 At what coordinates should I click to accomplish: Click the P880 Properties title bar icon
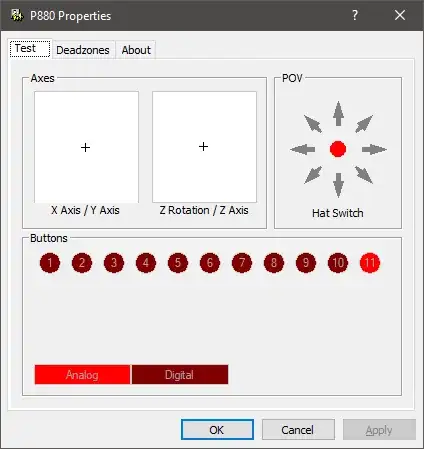click(x=17, y=15)
